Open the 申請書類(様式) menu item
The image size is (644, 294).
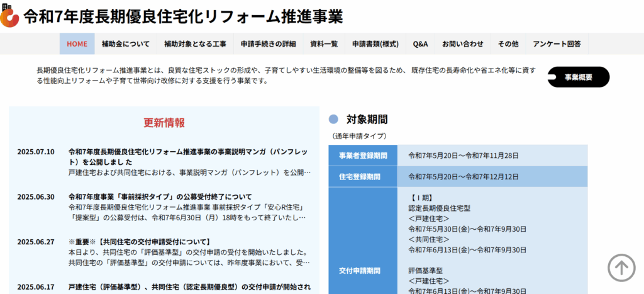click(375, 43)
